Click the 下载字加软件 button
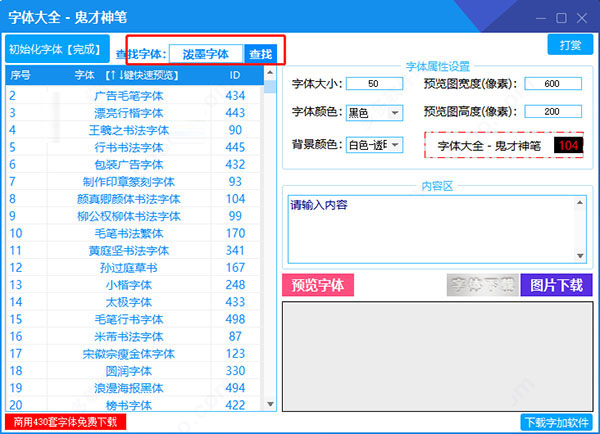The width and height of the screenshot is (600, 434). pyautogui.click(x=556, y=423)
